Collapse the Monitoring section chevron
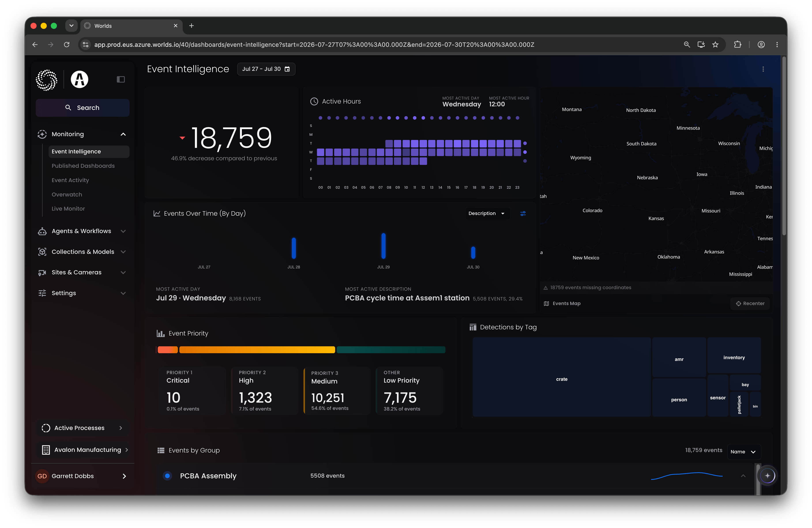This screenshot has width=812, height=528. point(123,134)
